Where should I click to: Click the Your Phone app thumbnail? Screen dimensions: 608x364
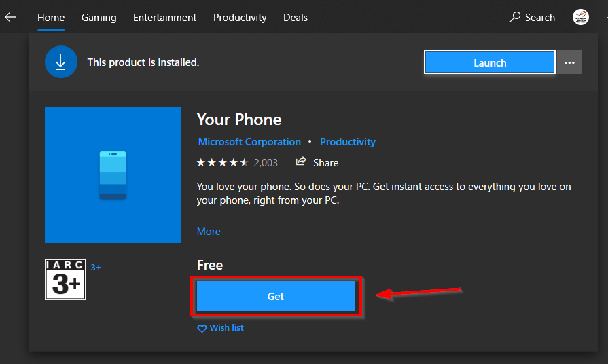(x=113, y=175)
